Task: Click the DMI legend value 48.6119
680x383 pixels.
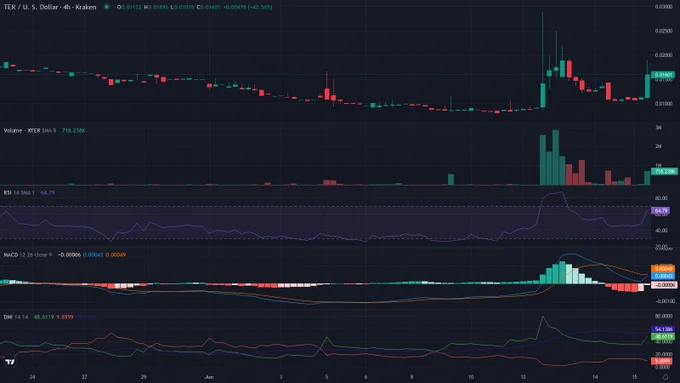Action: point(44,317)
